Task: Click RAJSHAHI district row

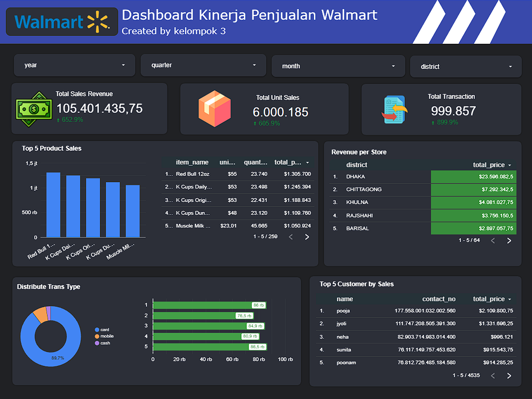Action: tap(423, 216)
